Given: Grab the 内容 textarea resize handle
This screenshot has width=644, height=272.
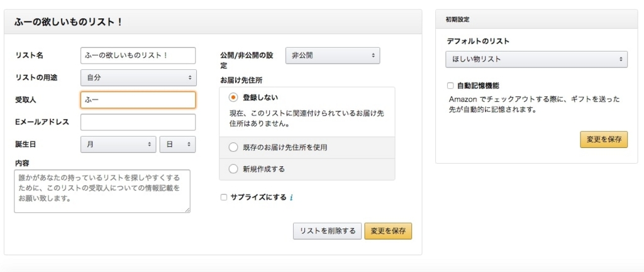Looking at the screenshot, I should (x=187, y=210).
